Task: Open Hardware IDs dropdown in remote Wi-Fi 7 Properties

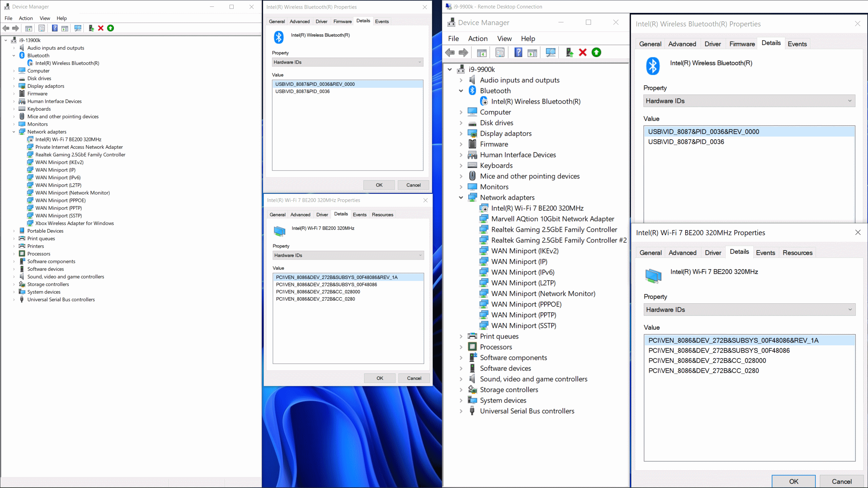Action: [x=749, y=309]
